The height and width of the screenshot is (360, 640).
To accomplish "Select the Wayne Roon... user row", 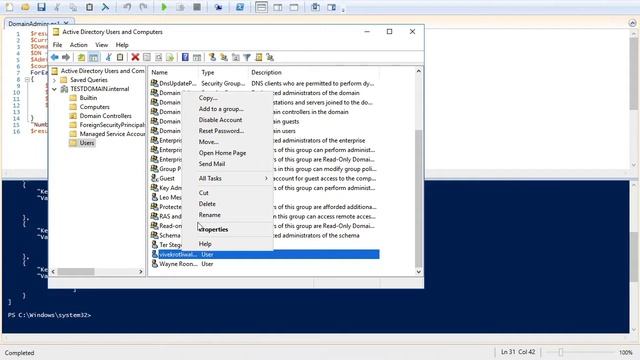I will click(264, 264).
